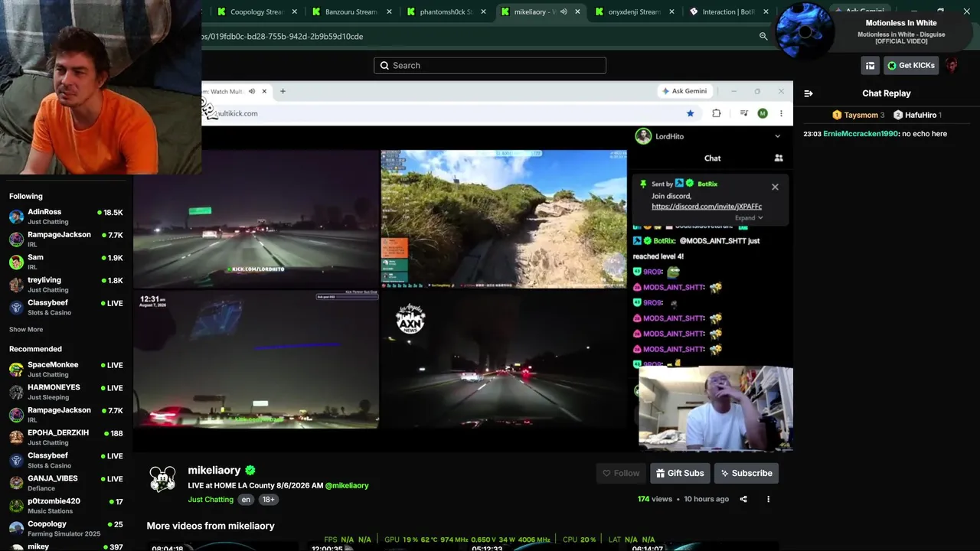Screen dimensions: 980x551
Task: Open the Coopology channel in Recommended sidebar
Action: coord(66,528)
